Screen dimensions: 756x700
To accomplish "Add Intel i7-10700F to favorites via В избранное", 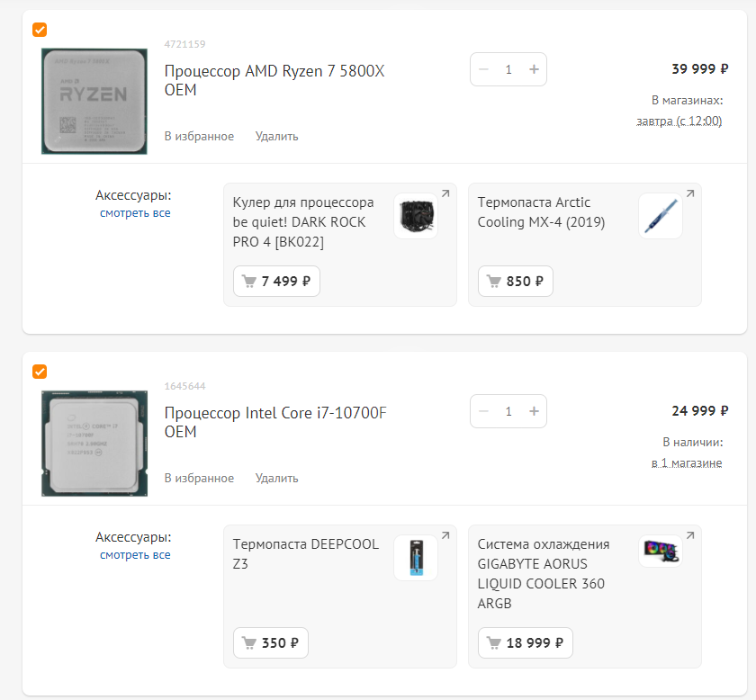I will pyautogui.click(x=199, y=479).
